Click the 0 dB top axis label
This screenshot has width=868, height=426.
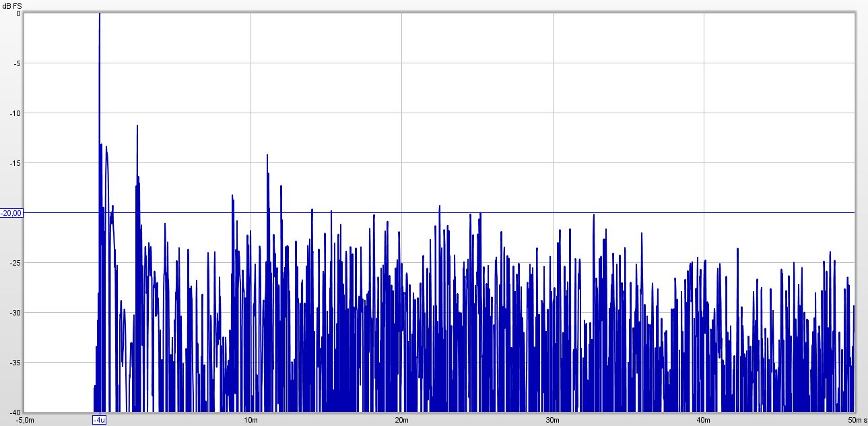coord(20,14)
